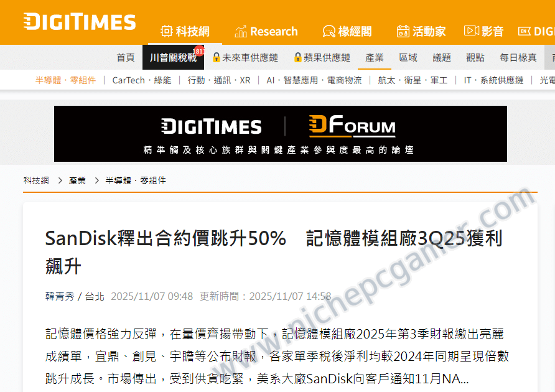
Task: Go to 首頁 home menu item
Action: click(x=126, y=57)
